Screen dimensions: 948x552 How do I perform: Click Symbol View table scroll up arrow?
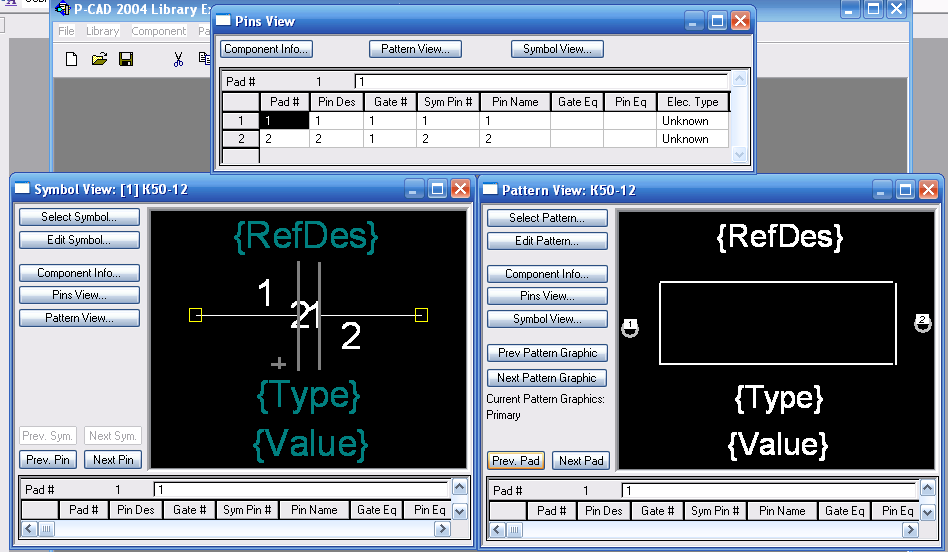point(459,487)
